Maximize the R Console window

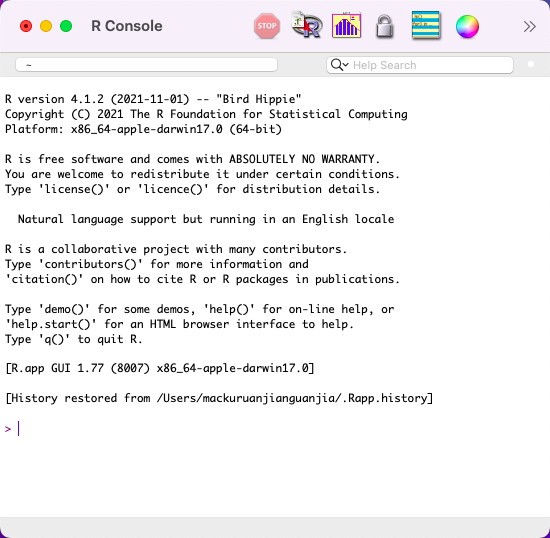tap(66, 26)
